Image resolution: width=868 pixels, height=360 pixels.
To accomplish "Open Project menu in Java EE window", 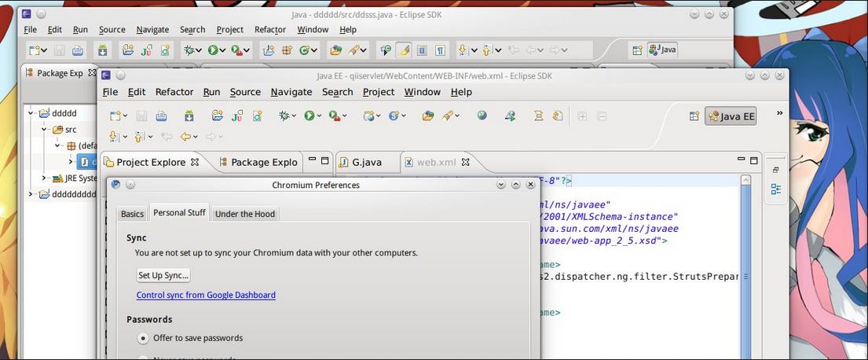I will pyautogui.click(x=379, y=92).
